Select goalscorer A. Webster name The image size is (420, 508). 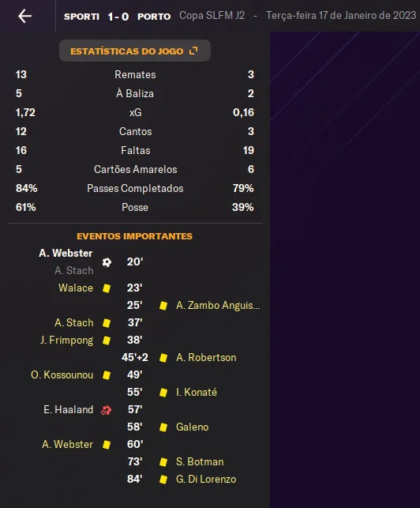pyautogui.click(x=66, y=253)
